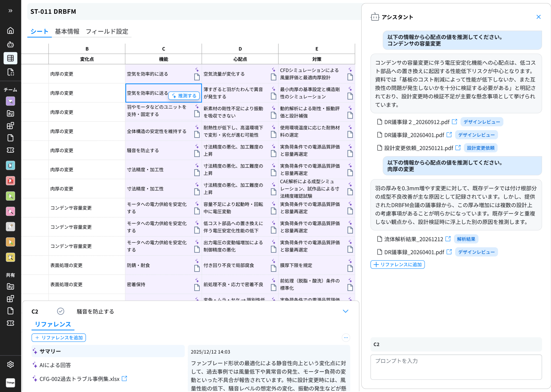Image resolution: width=551 pixels, height=392 pixels.
Task: Open the three-dot more options button
Action: pos(346,338)
